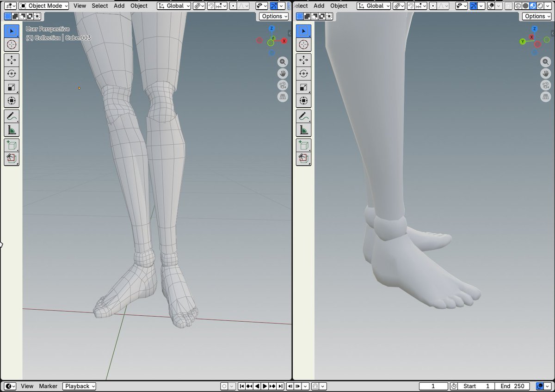
Task: Pick the Scale tool in left viewport
Action: [x=12, y=87]
